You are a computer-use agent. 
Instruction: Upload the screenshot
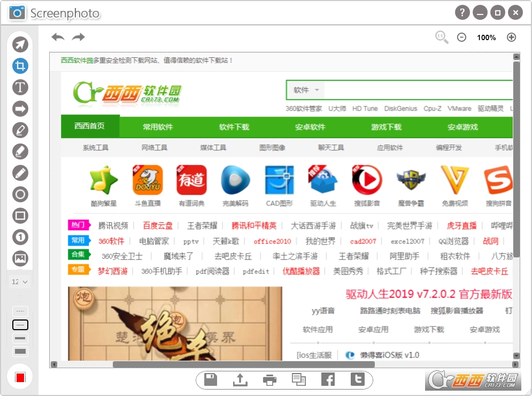pyautogui.click(x=240, y=380)
